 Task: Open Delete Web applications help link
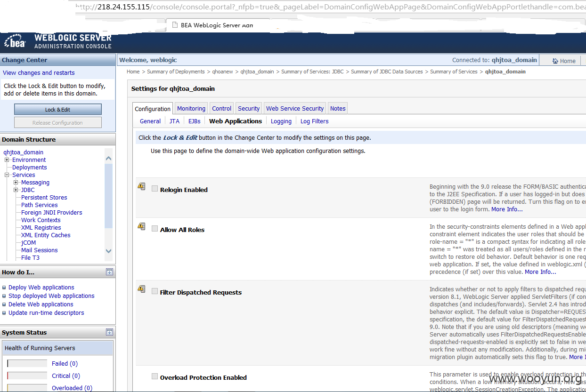coord(41,304)
